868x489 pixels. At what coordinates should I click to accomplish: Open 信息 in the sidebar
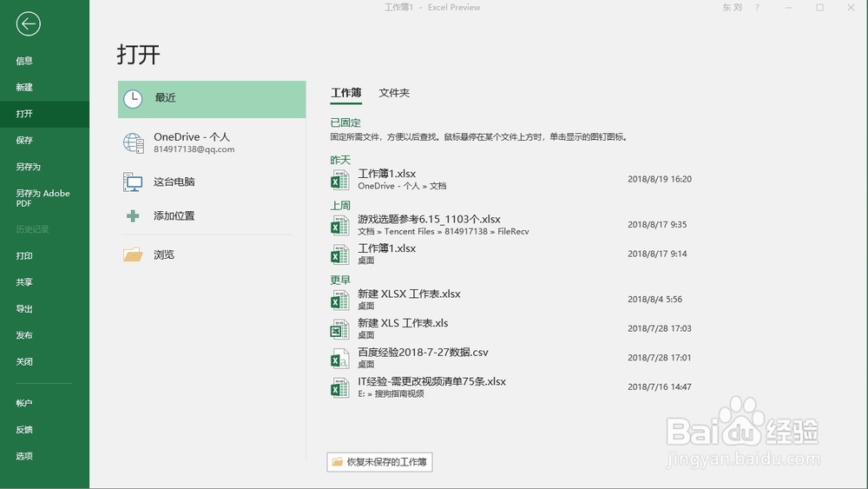pyautogui.click(x=24, y=61)
